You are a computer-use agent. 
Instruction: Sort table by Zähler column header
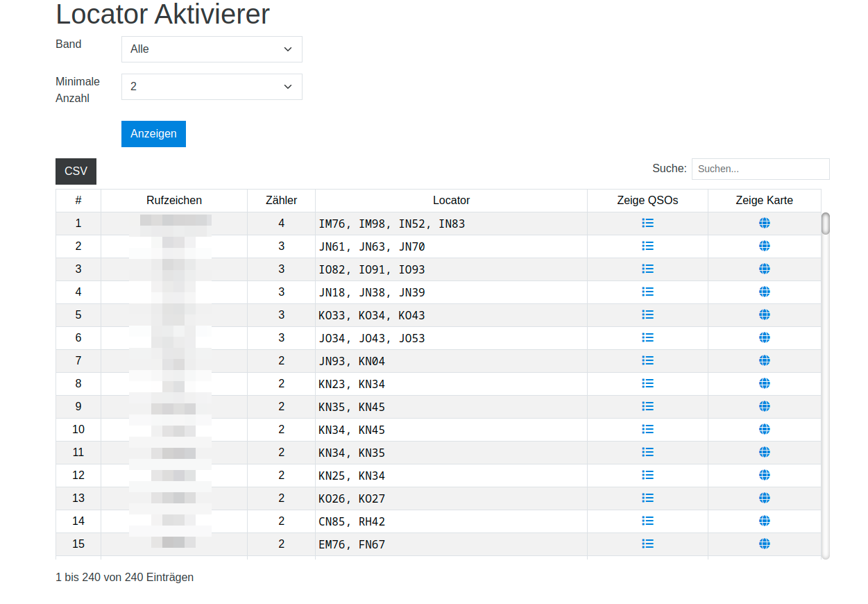[281, 201]
